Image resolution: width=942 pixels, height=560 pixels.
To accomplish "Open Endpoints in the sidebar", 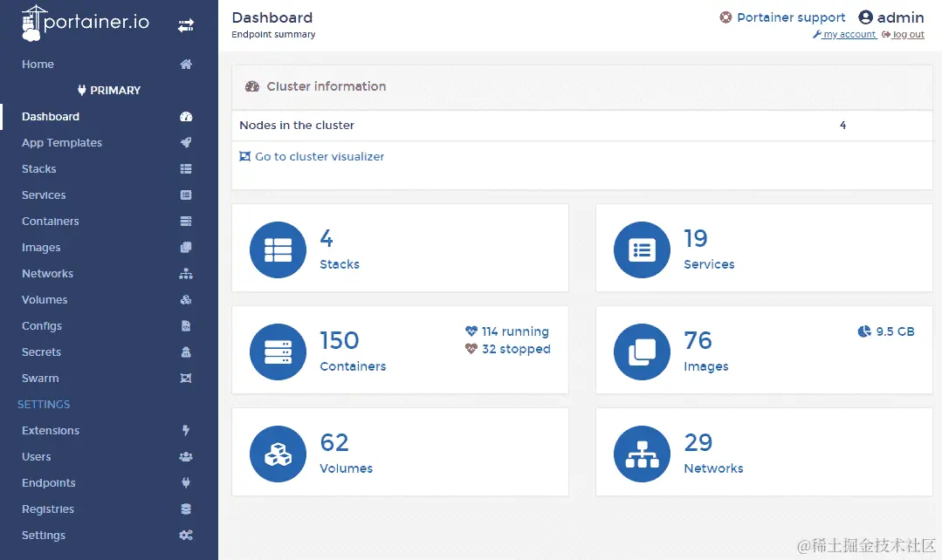I will tap(49, 482).
